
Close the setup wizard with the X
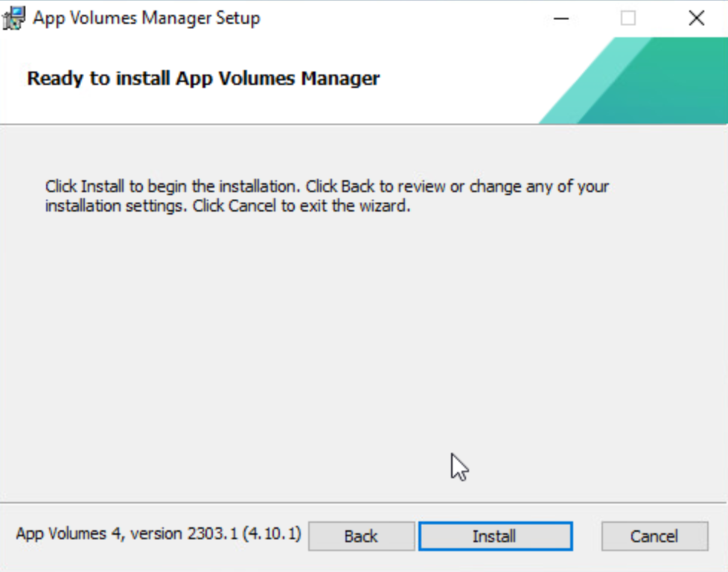pyautogui.click(x=696, y=18)
